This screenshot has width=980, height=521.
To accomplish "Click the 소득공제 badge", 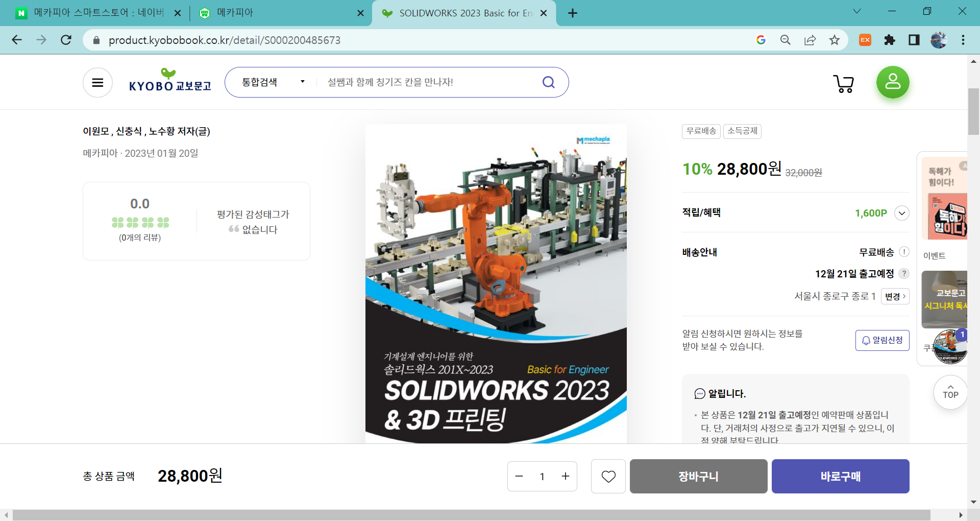I will click(x=742, y=131).
